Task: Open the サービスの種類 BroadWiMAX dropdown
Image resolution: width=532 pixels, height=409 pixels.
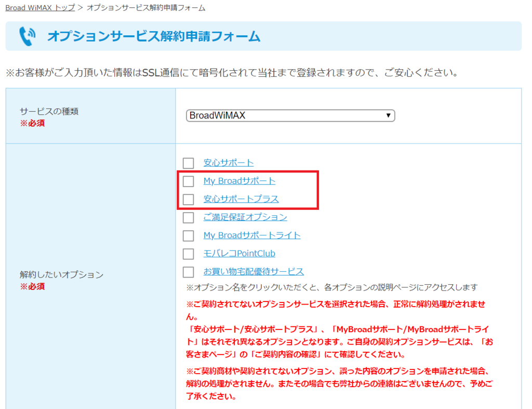Action: [290, 116]
